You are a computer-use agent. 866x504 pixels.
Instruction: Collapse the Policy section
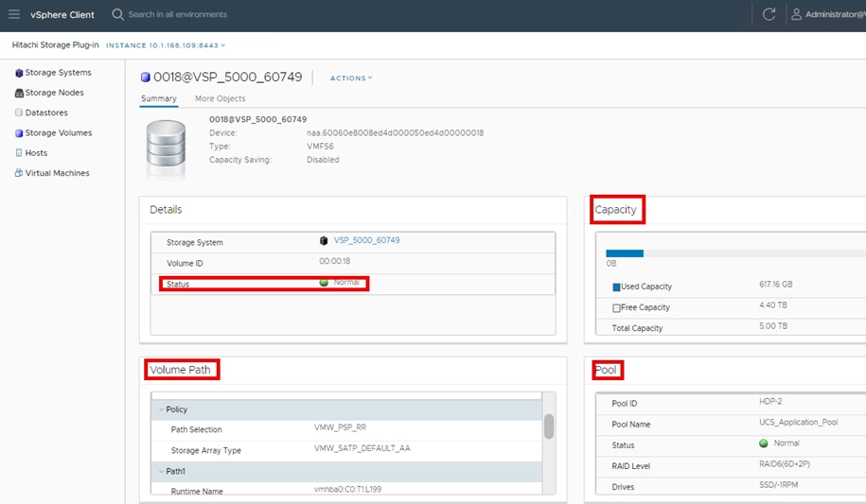(x=161, y=409)
